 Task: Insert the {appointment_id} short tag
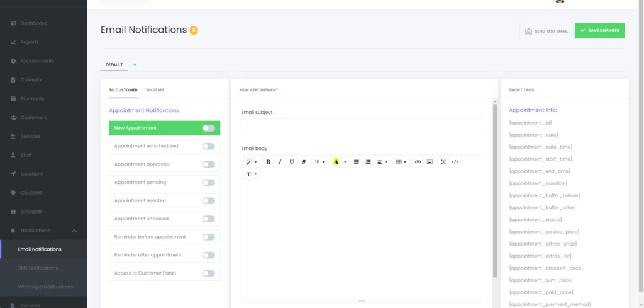530,123
